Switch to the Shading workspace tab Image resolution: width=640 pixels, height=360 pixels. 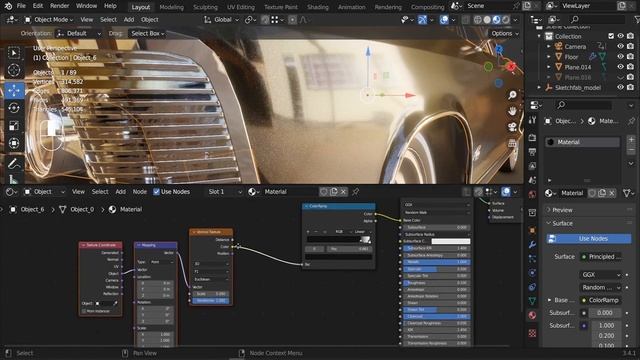point(318,7)
